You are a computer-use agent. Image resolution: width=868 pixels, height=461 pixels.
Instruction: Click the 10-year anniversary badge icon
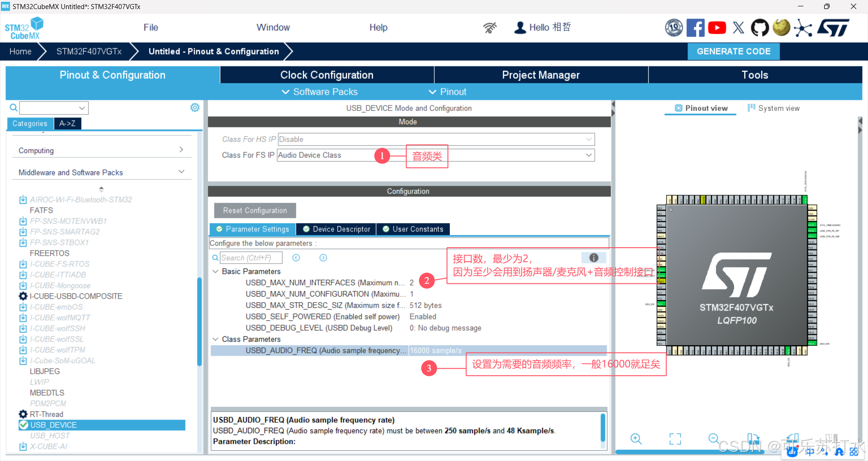click(x=674, y=28)
